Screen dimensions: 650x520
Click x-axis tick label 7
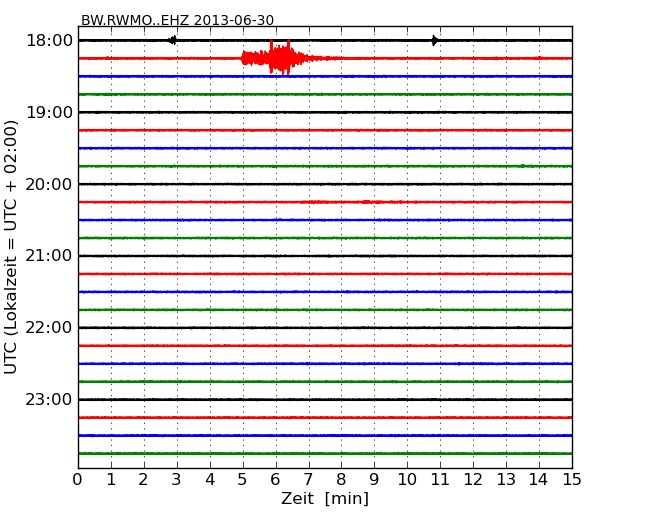coord(308,480)
